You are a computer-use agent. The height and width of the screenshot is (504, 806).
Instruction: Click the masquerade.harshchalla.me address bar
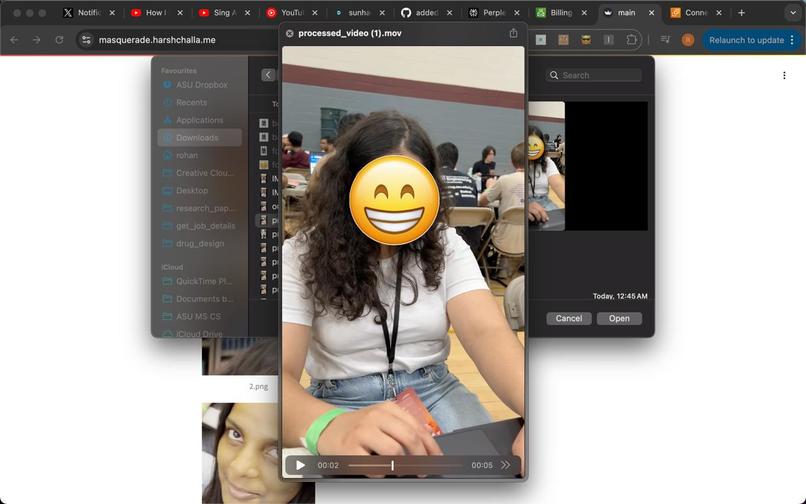click(157, 40)
